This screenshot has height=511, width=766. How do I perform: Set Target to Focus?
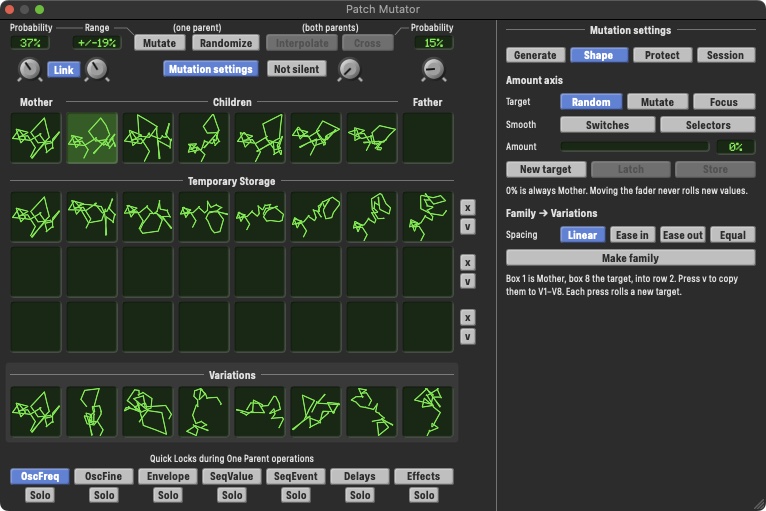point(724,102)
